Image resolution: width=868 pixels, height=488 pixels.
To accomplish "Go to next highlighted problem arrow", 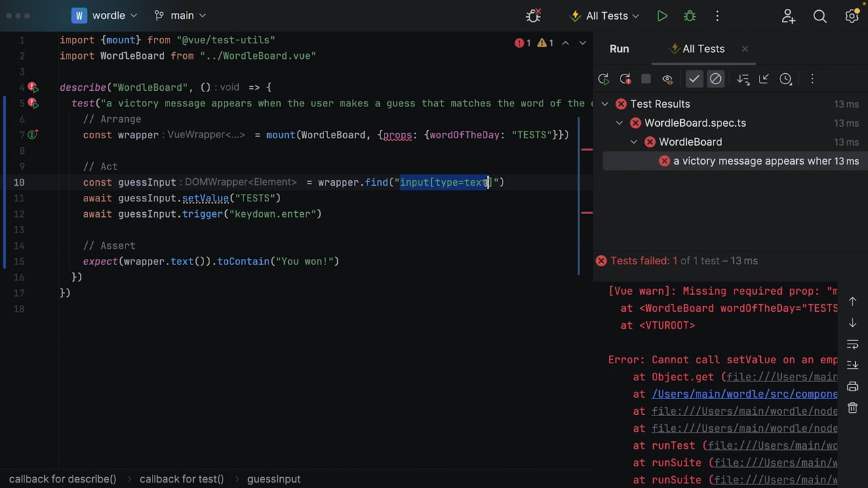I will (x=583, y=43).
